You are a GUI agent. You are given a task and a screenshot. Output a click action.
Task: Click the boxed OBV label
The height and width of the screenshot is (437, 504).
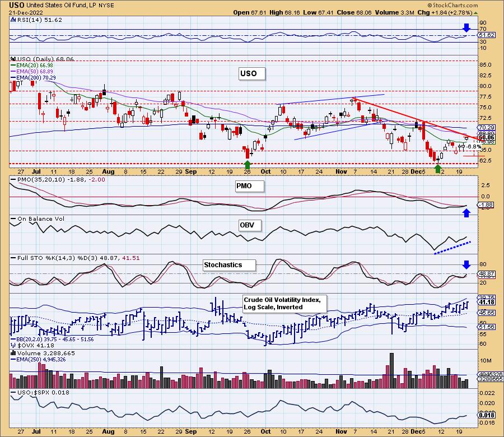coord(250,225)
